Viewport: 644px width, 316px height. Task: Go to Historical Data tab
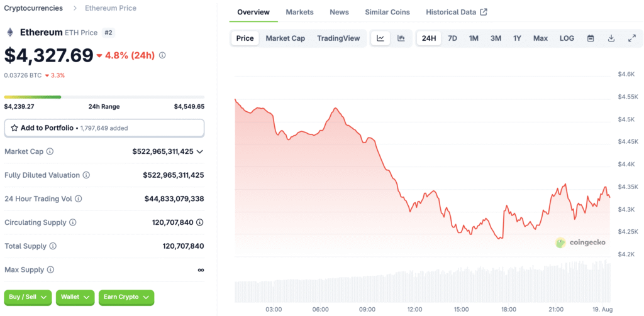tap(456, 12)
